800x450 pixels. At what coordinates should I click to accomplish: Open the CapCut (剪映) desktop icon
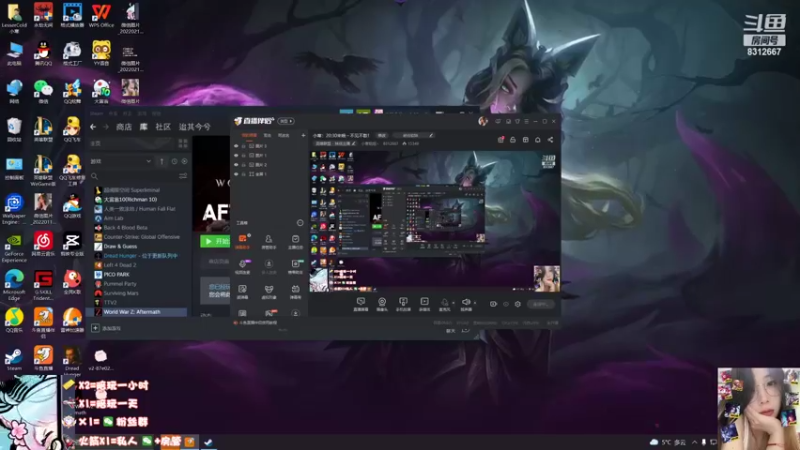tap(72, 243)
